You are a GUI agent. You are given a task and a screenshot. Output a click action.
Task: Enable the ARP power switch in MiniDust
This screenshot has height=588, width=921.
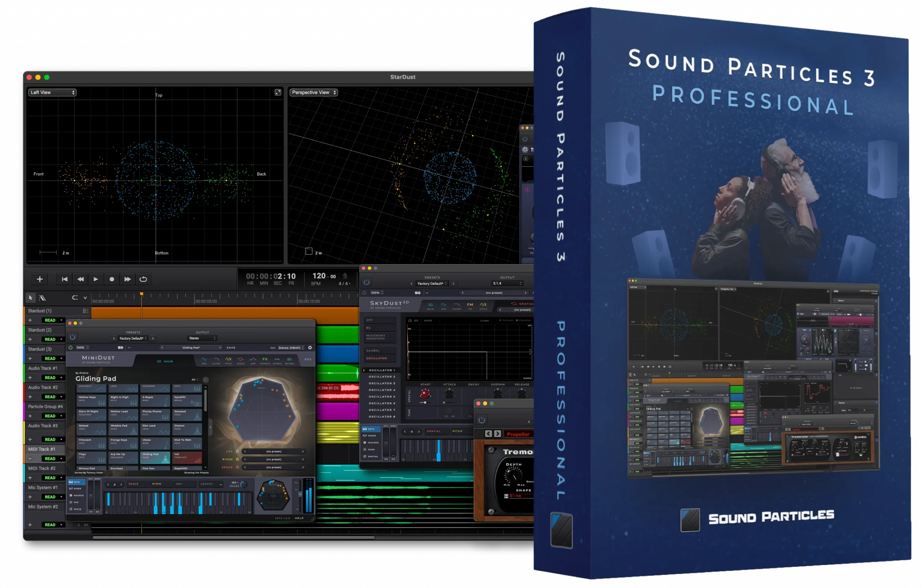(237, 451)
